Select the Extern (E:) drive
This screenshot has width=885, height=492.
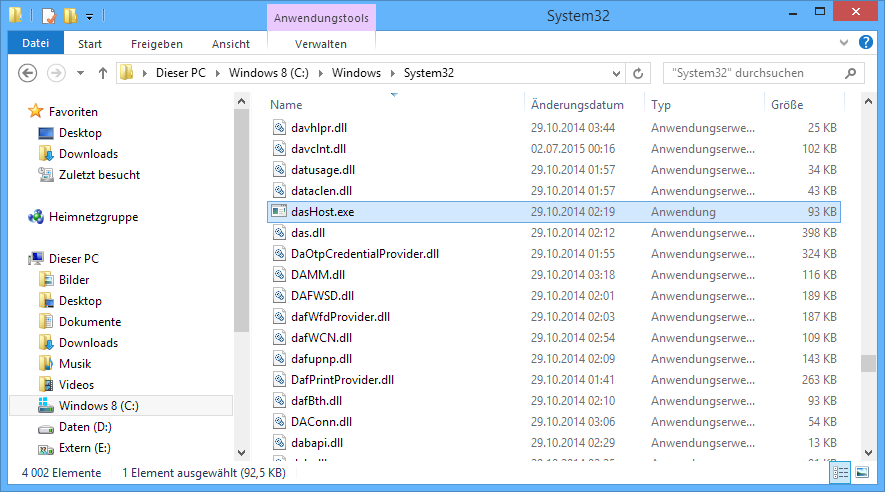point(85,448)
